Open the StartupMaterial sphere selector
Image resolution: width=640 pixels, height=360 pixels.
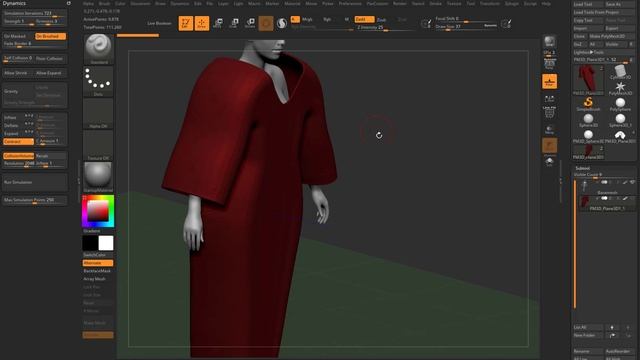pyautogui.click(x=98, y=177)
